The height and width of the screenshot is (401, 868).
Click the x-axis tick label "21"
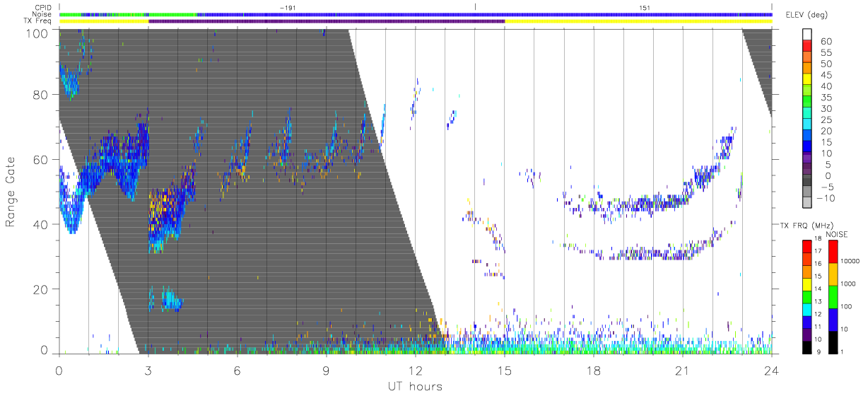click(682, 371)
